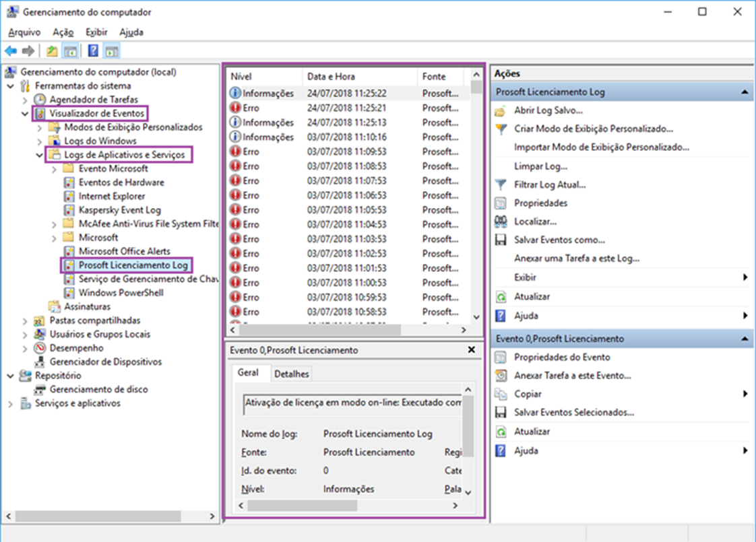This screenshot has height=542, width=756.
Task: Click the Filtrar Log Atual funnel icon
Action: coord(501,185)
